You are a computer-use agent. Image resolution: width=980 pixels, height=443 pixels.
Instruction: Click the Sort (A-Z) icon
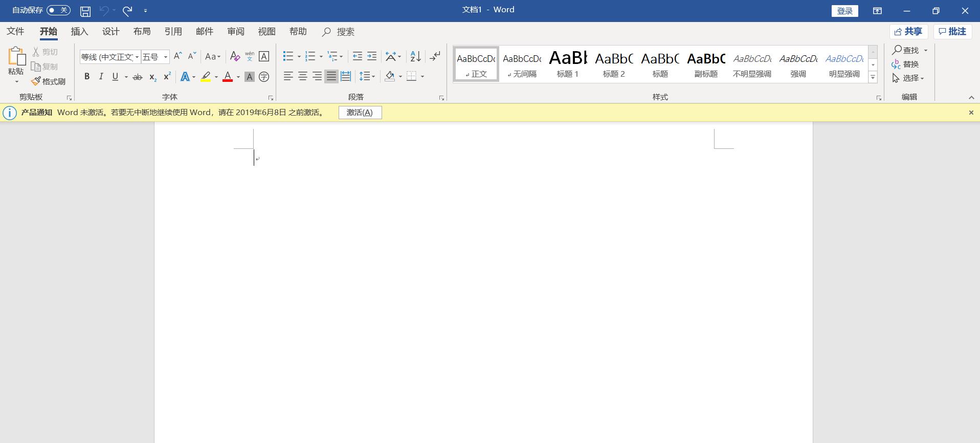pyautogui.click(x=416, y=56)
